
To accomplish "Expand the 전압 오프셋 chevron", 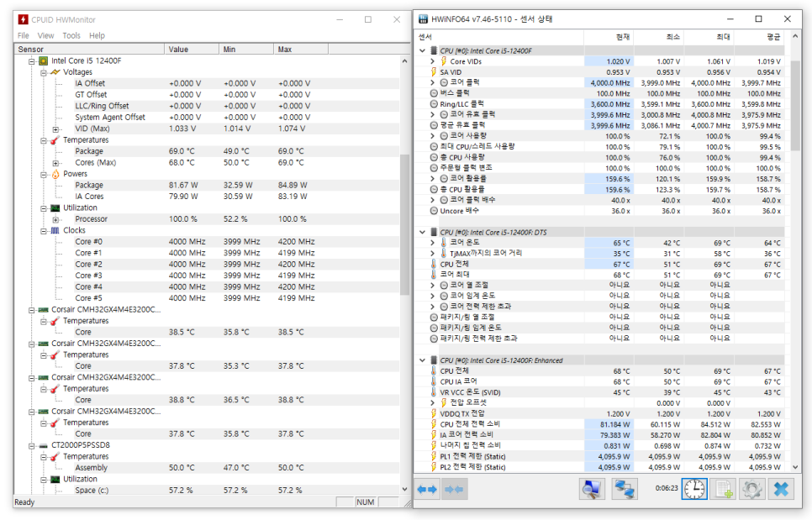I will [432, 402].
